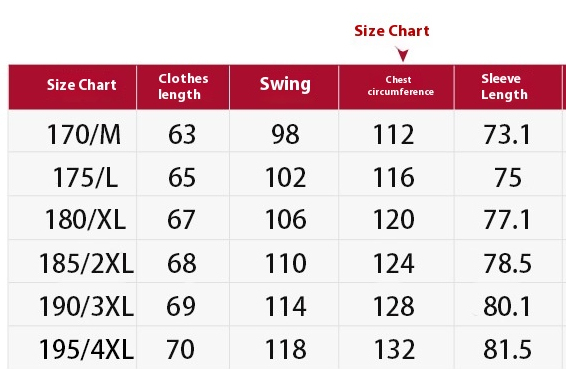Select the Sleeve Length column header
This screenshot has width=566, height=369.
pyautogui.click(x=508, y=87)
